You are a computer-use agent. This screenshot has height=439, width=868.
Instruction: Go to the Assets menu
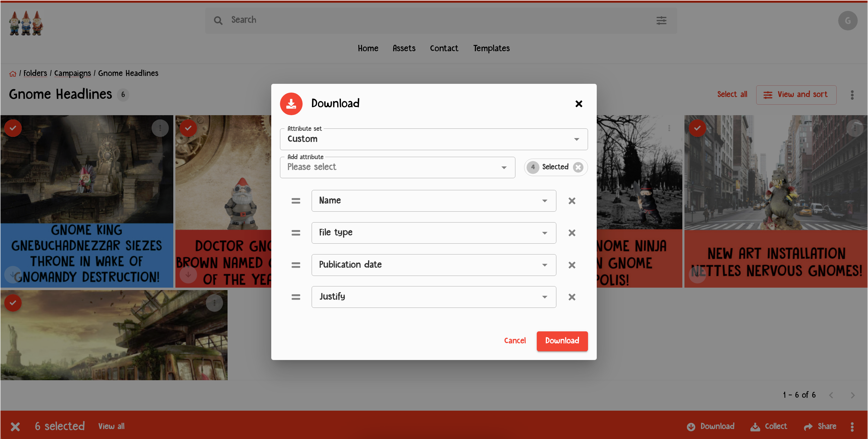[404, 48]
